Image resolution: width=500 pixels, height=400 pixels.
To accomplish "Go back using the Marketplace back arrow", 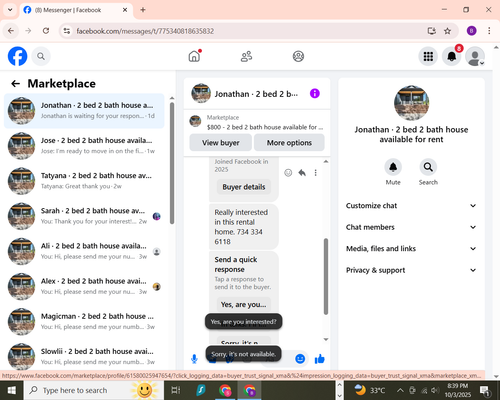I will 16,84.
